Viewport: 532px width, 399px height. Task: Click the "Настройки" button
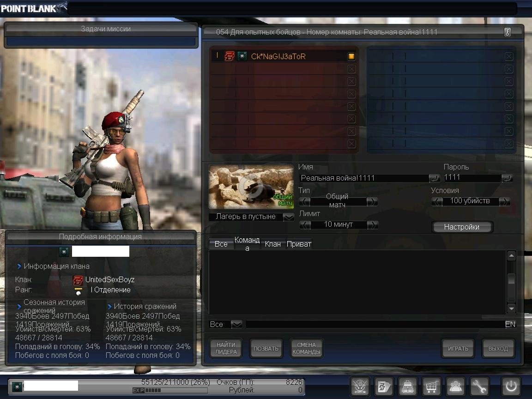click(x=462, y=227)
